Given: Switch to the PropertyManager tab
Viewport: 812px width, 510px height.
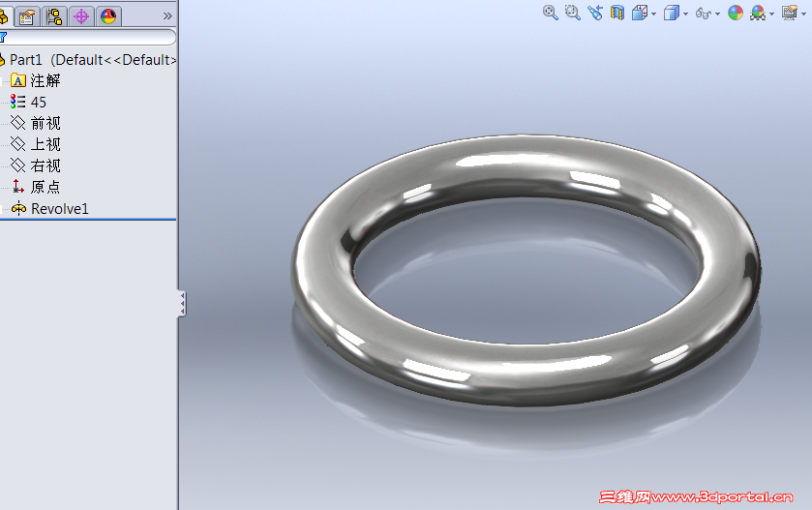Looking at the screenshot, I should [27, 16].
